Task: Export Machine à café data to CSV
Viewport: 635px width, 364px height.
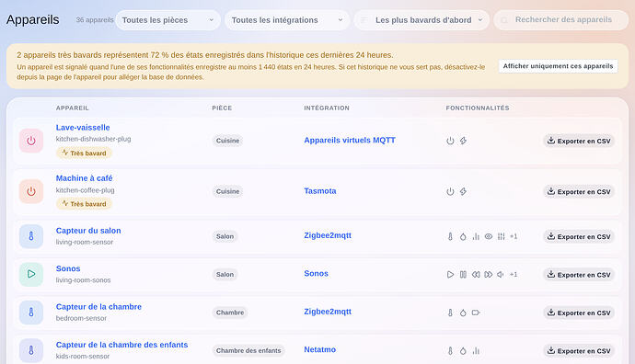Action: click(579, 191)
